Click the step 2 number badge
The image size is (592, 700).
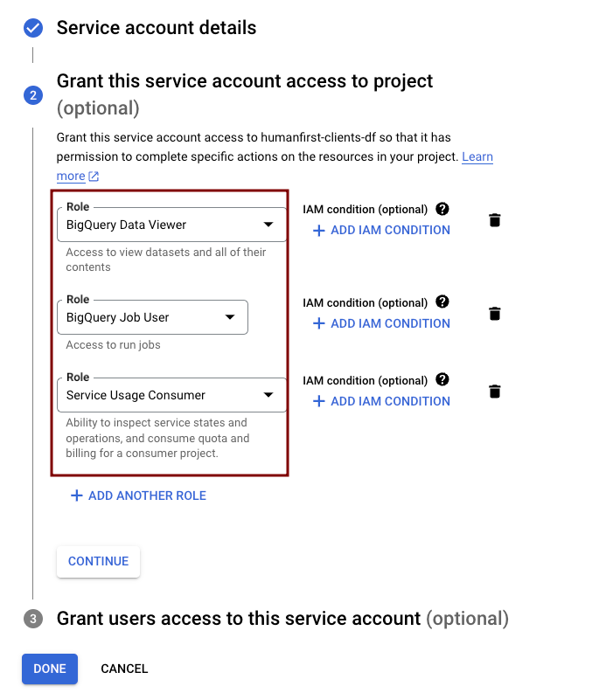pos(33,94)
